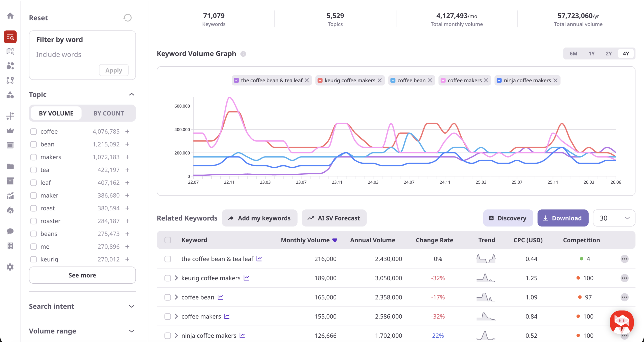Open the bar chart trend sidebar icon

point(10,196)
